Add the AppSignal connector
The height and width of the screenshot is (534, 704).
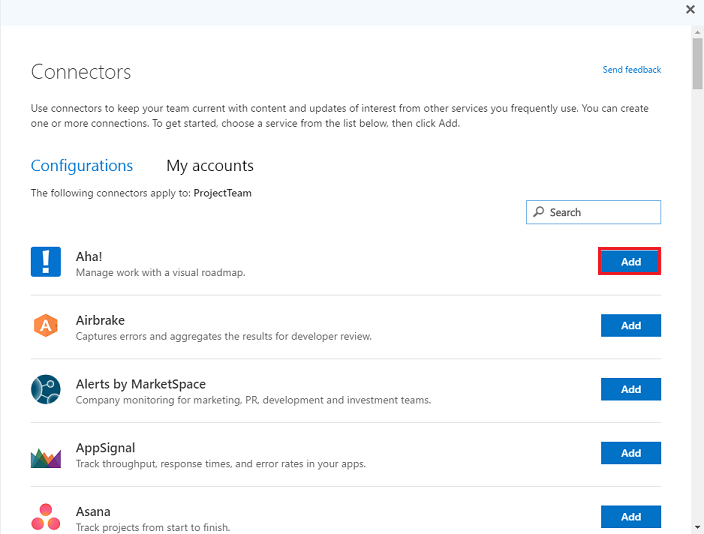[x=630, y=453]
